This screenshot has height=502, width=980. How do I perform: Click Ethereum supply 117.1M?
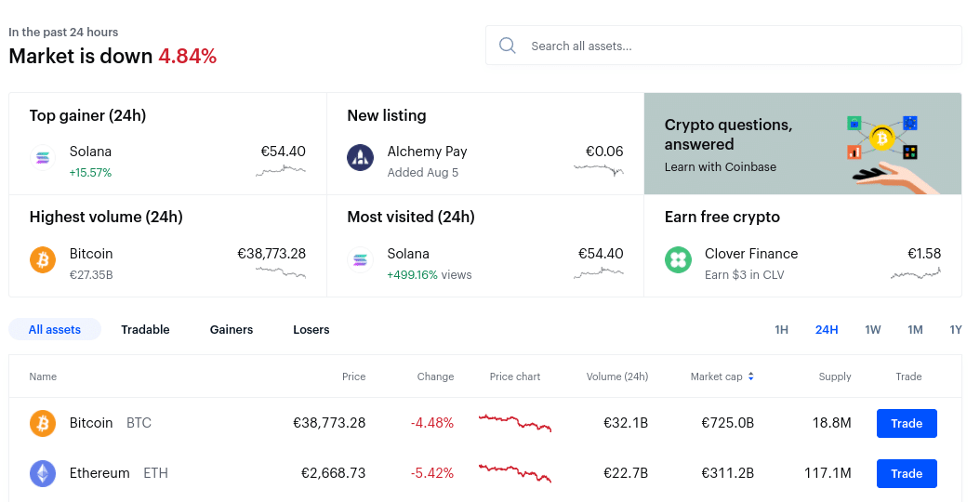pyautogui.click(x=828, y=473)
